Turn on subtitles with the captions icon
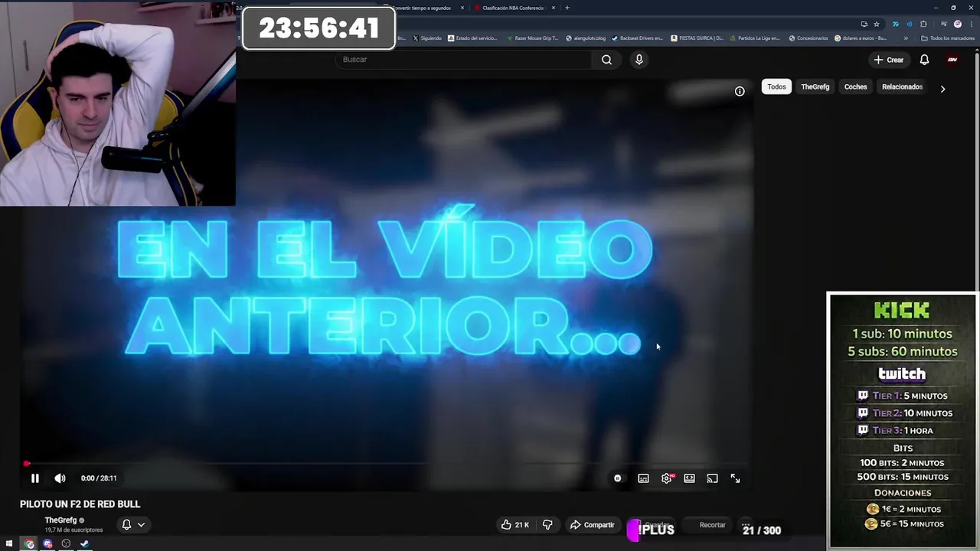This screenshot has width=980, height=551. pos(643,478)
